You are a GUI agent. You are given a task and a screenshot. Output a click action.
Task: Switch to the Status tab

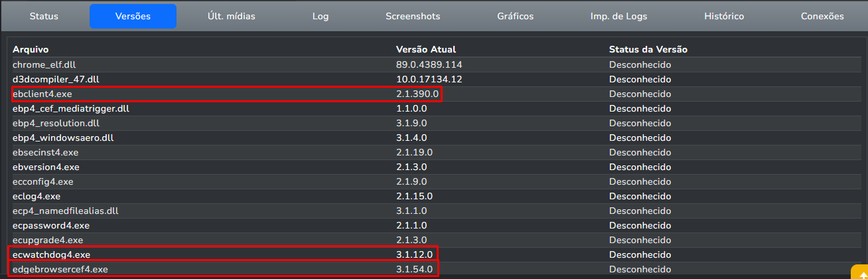(x=44, y=16)
